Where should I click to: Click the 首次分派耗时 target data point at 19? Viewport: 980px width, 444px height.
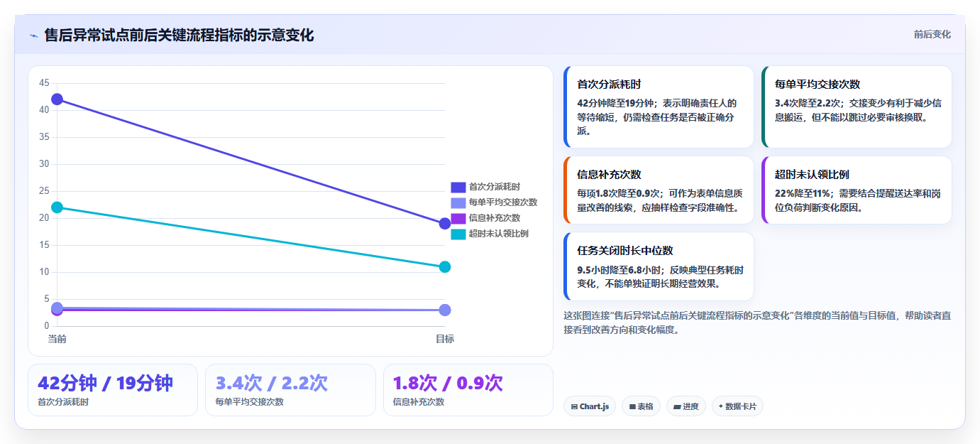[x=445, y=224]
